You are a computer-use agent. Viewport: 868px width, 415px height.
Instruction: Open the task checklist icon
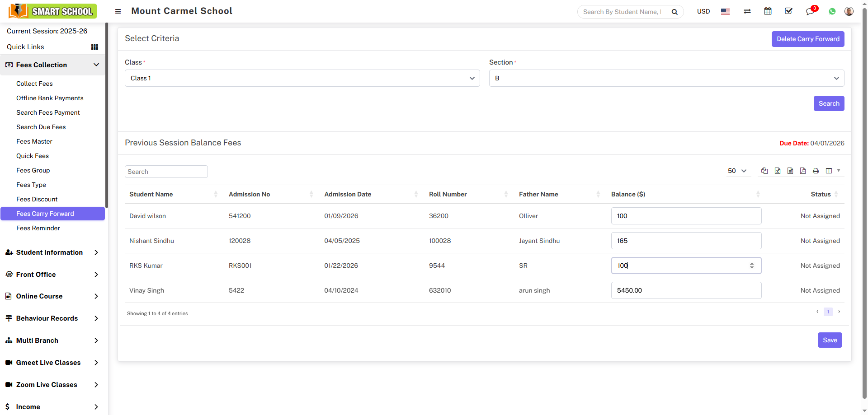[x=788, y=11]
